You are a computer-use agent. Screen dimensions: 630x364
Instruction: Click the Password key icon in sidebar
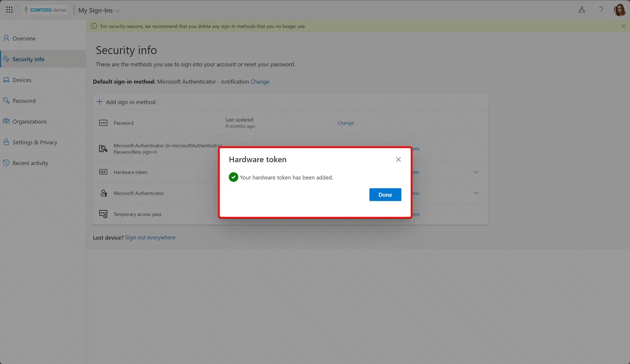click(6, 101)
